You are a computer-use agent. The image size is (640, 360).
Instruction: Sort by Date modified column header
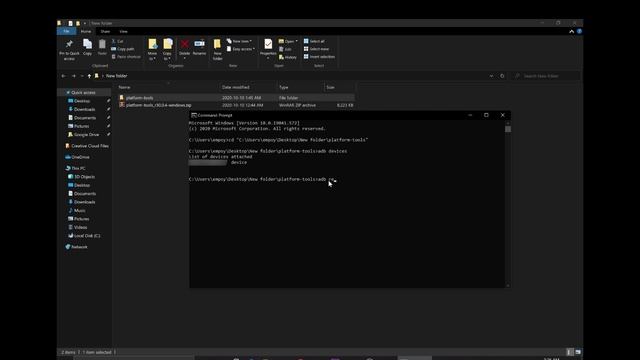pos(248,87)
